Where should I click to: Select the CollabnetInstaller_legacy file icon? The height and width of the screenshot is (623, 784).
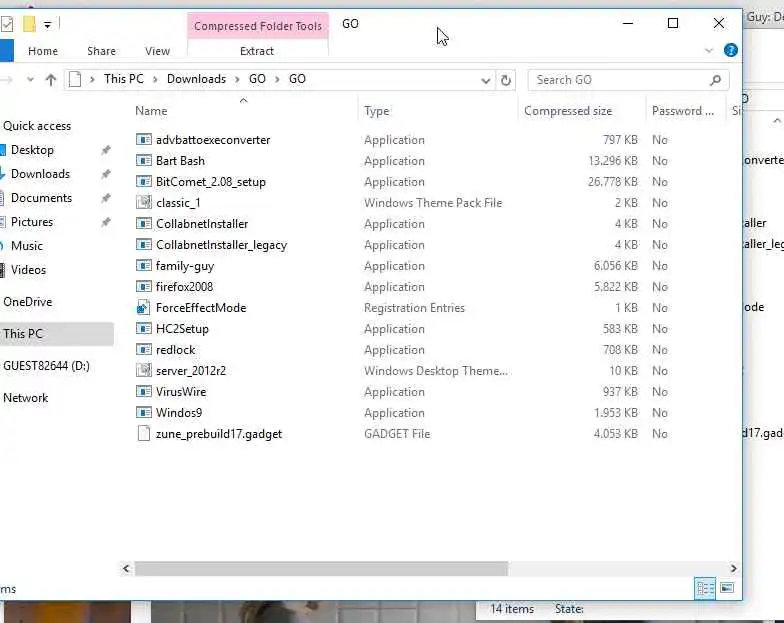[144, 245]
